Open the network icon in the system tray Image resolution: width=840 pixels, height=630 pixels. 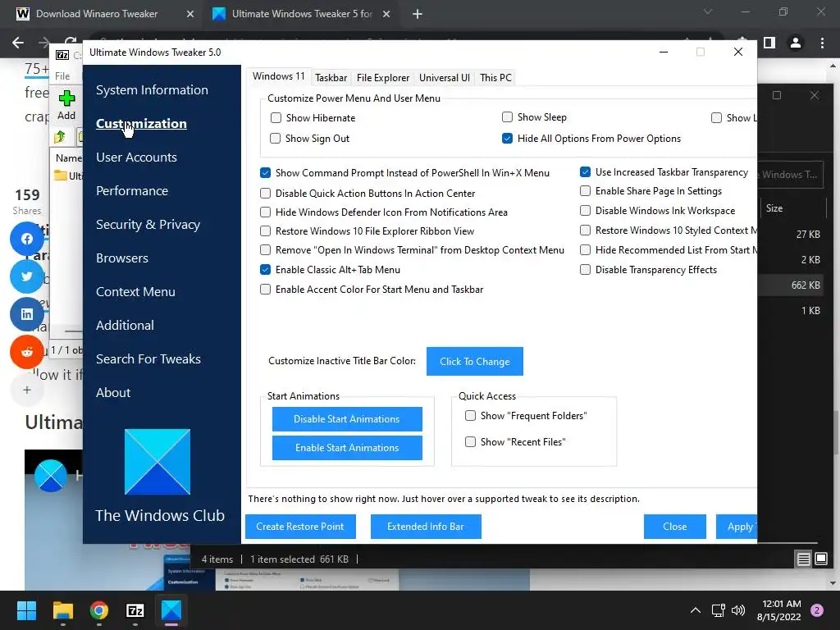[718, 610]
